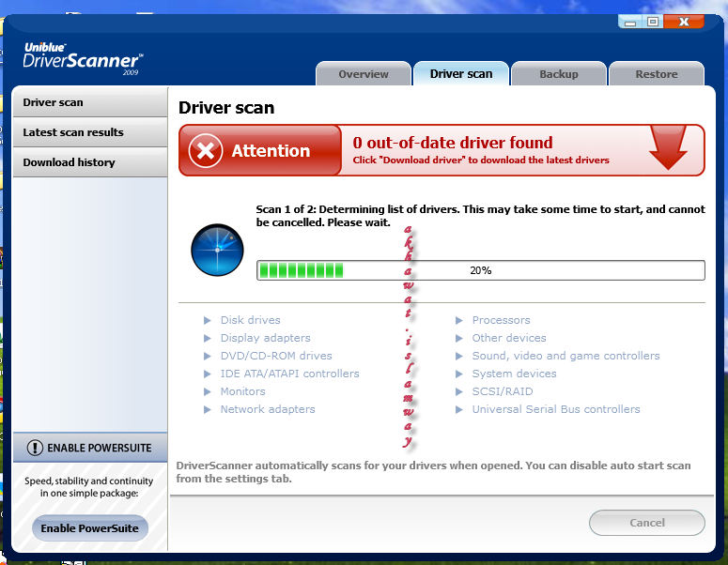Click the DVD/CD-ROM drives label
The height and width of the screenshot is (565, 728).
[276, 356]
